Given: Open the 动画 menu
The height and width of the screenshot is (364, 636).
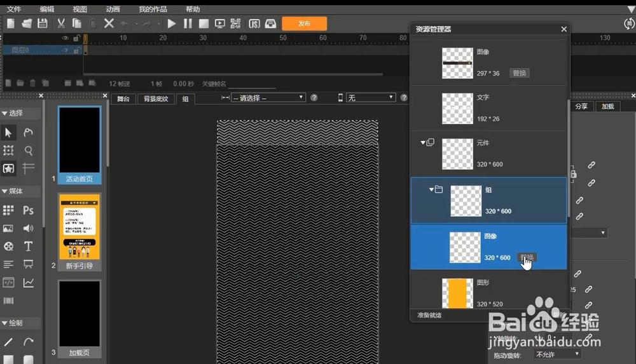Looking at the screenshot, I should point(113,9).
